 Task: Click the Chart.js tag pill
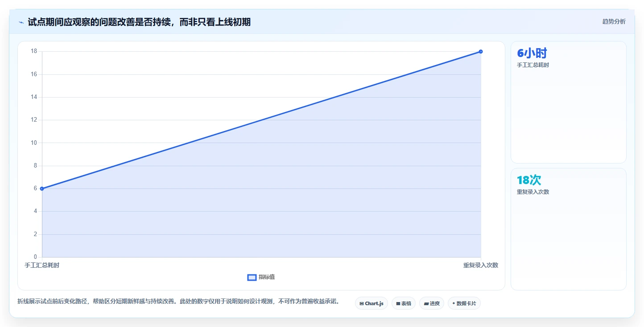pos(372,303)
